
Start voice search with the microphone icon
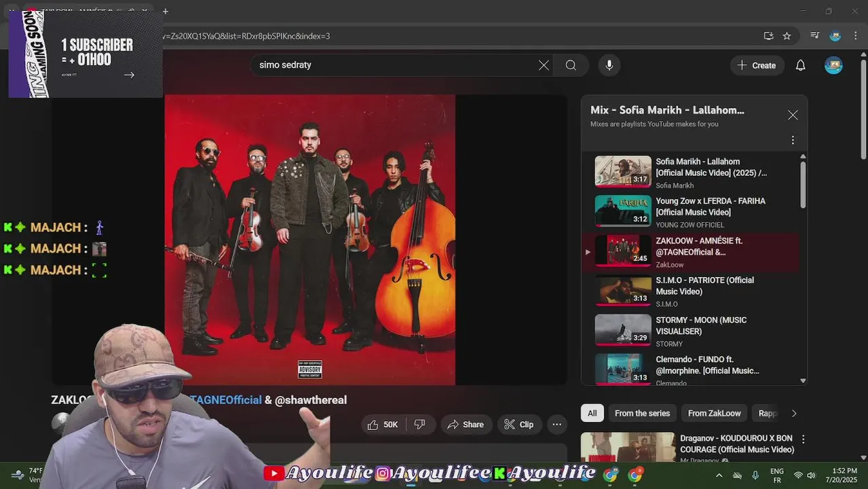tap(609, 65)
